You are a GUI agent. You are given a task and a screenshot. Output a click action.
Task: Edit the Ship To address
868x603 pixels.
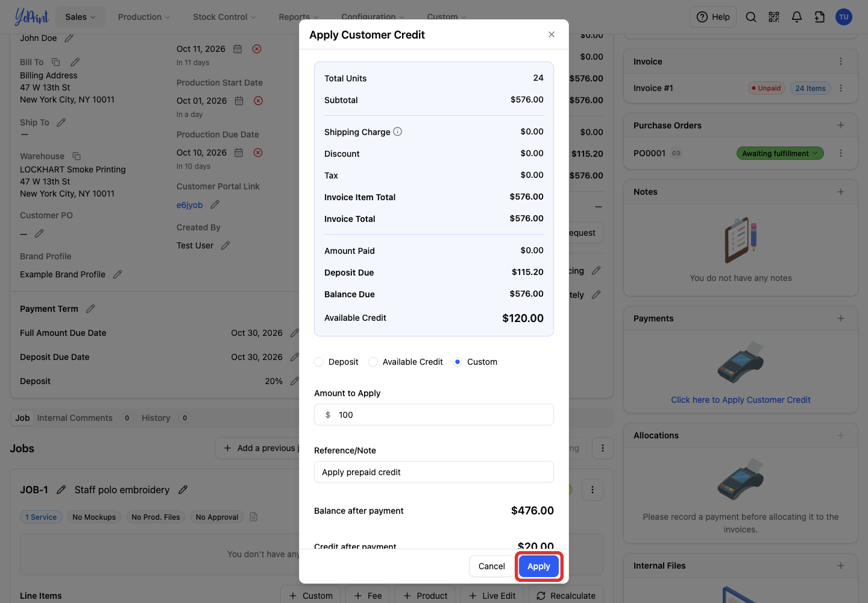click(x=61, y=122)
